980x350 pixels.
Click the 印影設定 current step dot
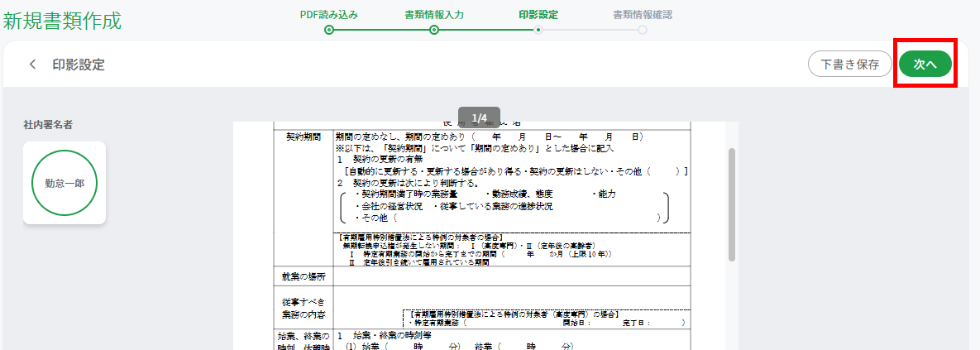click(x=538, y=30)
